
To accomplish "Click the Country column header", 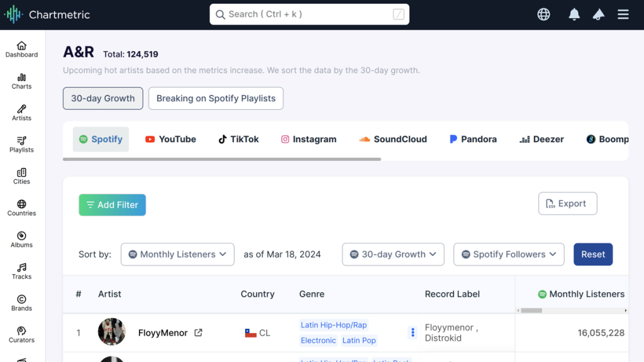I will tap(257, 294).
